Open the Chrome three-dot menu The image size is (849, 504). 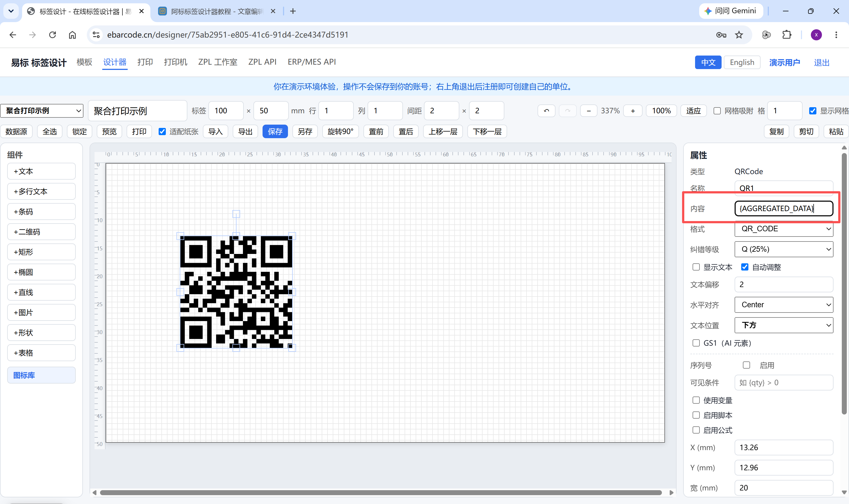coord(836,35)
